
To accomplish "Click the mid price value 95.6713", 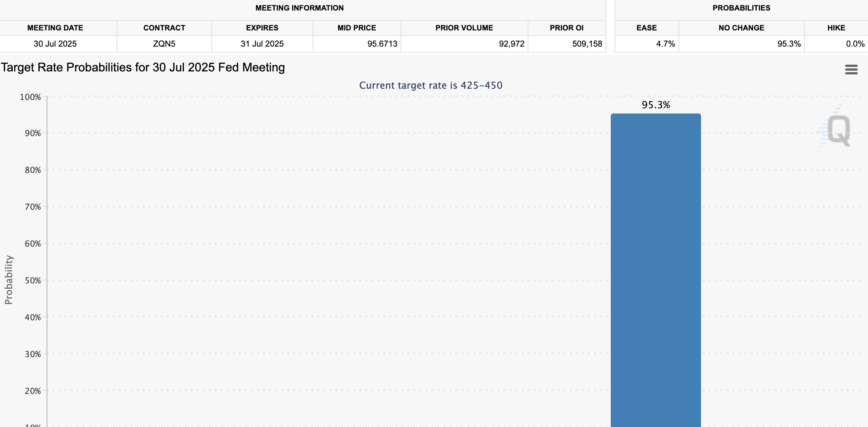I will [382, 44].
